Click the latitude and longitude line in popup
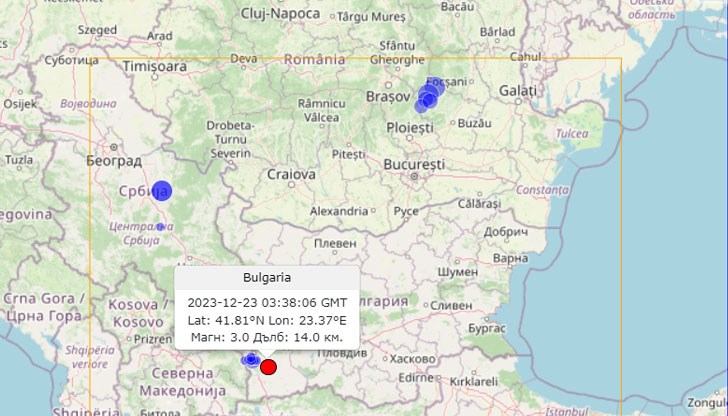Viewport: 728px width, 416px height. click(267, 319)
